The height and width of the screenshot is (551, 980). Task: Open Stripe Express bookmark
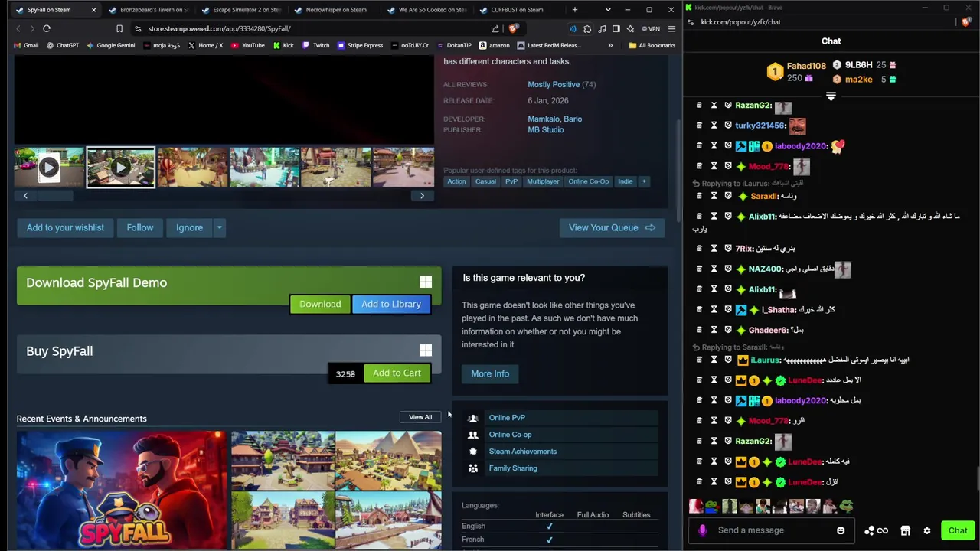coord(359,45)
